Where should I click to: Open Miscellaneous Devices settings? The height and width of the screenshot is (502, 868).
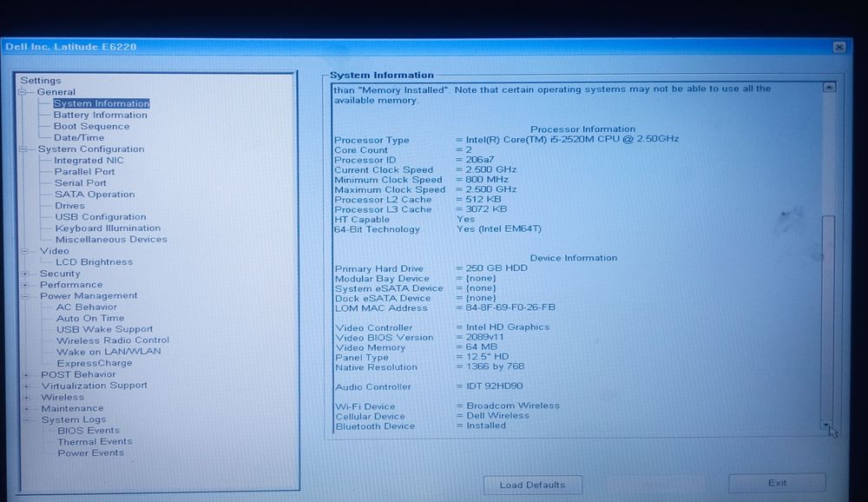click(x=111, y=240)
